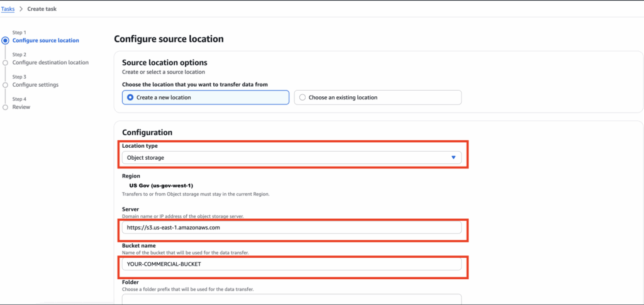The image size is (644, 305).
Task: Click the breadcrumb chevron separator after Tasks
Action: tap(21, 9)
